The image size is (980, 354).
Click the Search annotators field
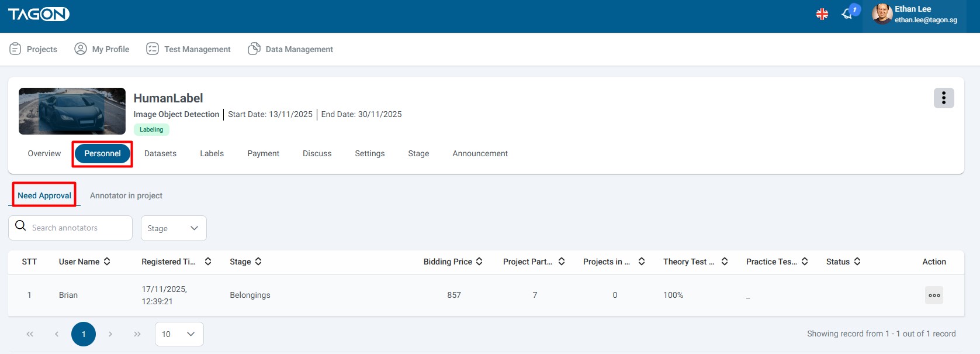[x=76, y=228]
